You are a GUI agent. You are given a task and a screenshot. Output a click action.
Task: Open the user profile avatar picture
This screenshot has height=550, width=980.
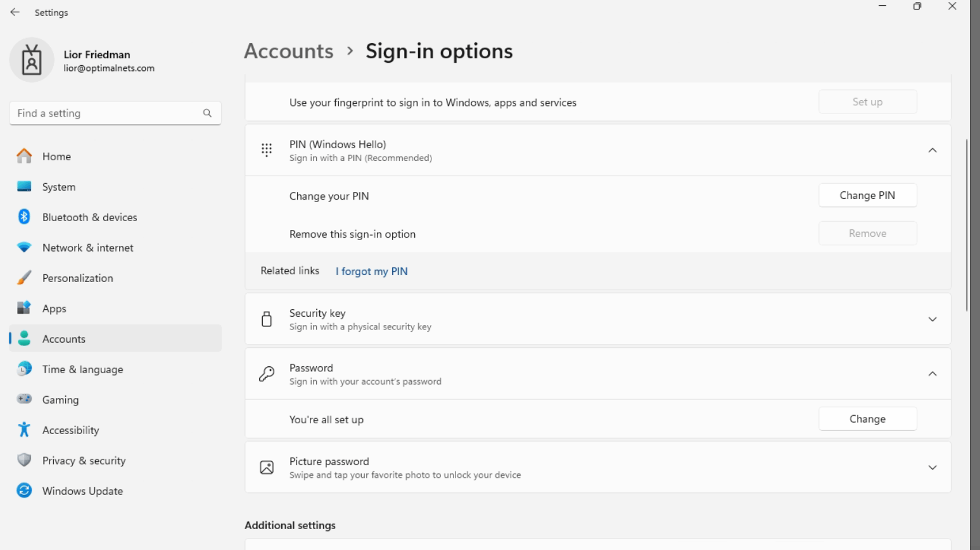coord(32,60)
